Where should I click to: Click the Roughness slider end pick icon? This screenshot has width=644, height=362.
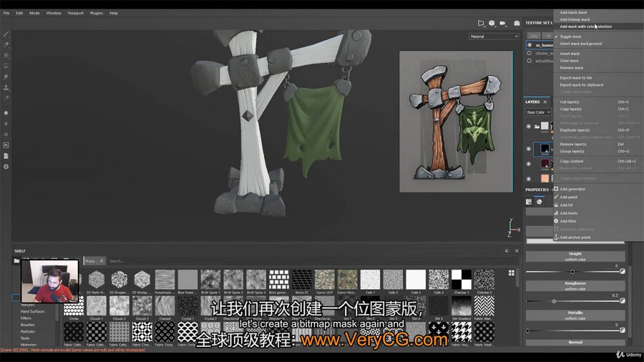click(623, 301)
